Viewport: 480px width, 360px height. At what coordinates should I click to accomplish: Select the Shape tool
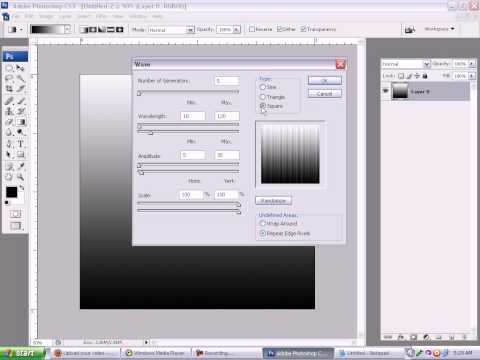(20, 155)
